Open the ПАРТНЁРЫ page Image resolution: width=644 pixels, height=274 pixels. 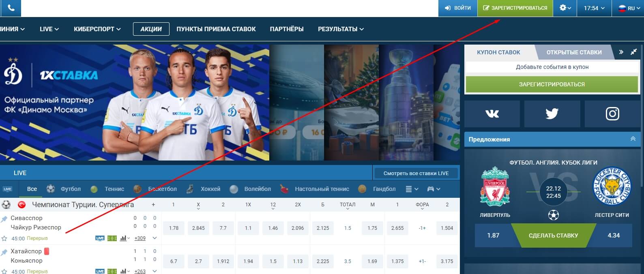click(x=287, y=29)
